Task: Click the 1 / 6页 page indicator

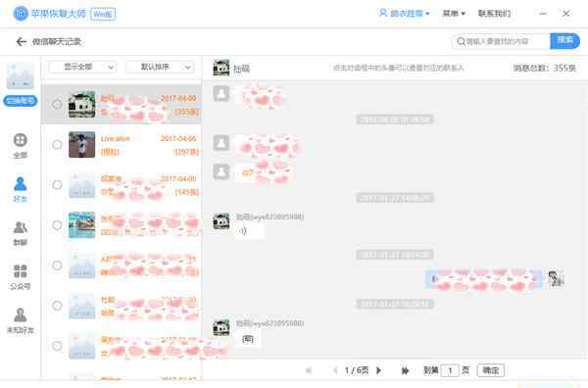Action: (x=357, y=370)
